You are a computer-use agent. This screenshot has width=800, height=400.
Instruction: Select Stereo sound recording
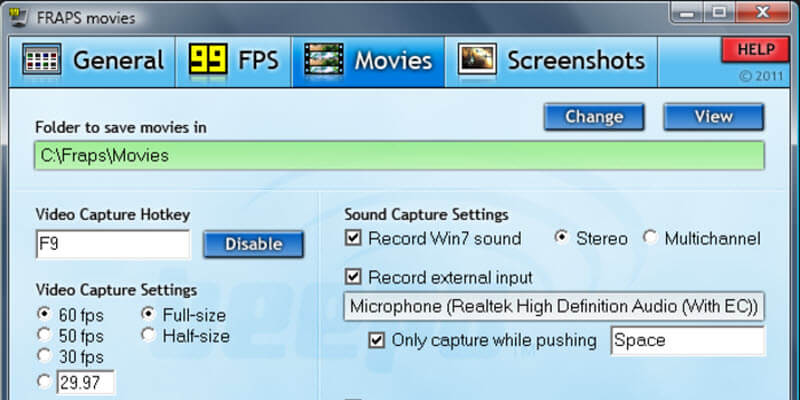[561, 238]
